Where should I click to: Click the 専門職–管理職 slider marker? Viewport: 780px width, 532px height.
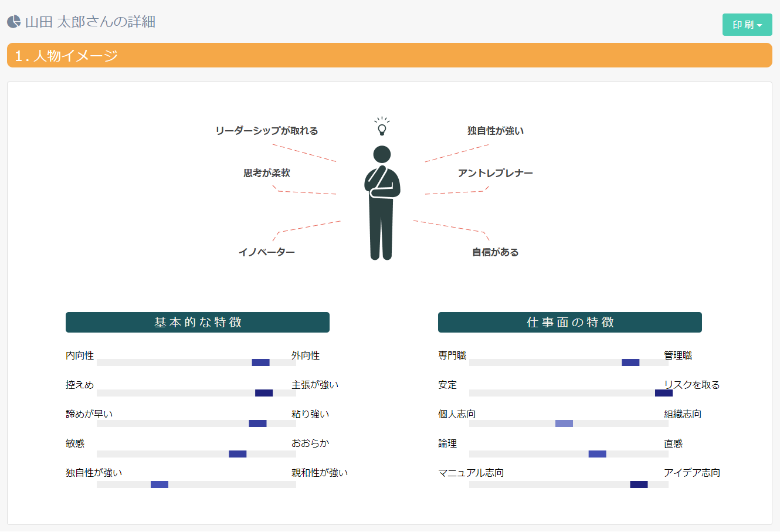(x=630, y=362)
